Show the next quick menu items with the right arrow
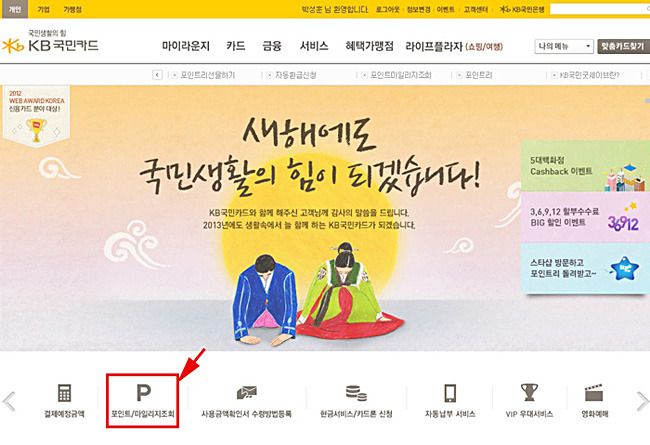Screen dimensions: 650x445 [643, 401]
